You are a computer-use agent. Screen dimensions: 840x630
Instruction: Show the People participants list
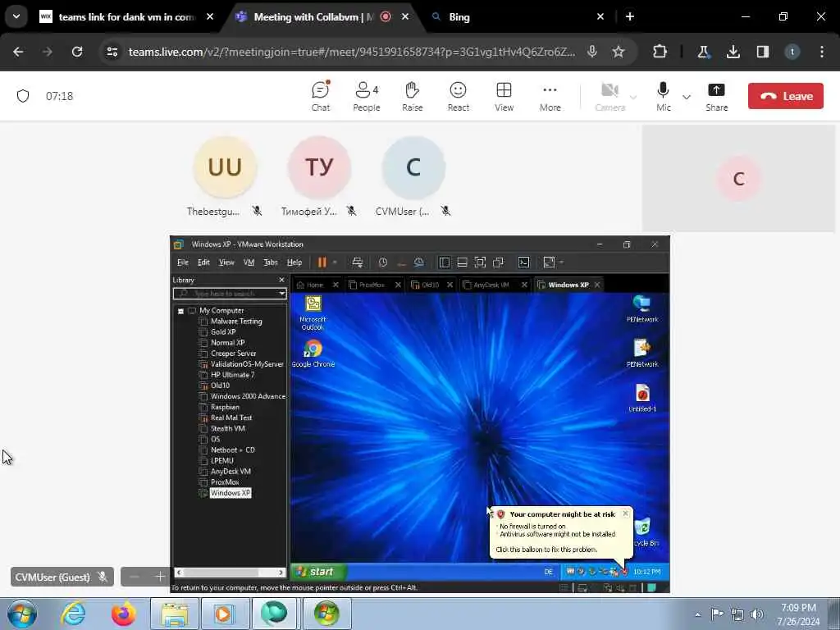(367, 97)
